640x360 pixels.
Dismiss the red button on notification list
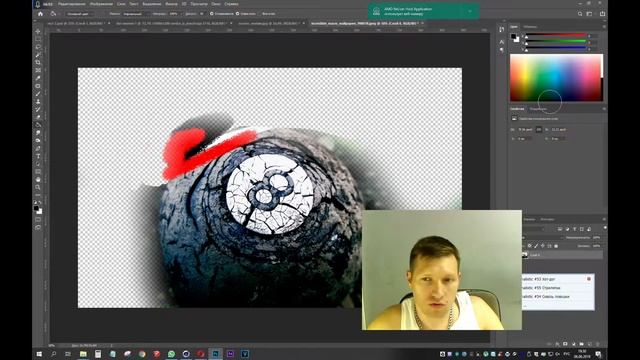click(589, 279)
